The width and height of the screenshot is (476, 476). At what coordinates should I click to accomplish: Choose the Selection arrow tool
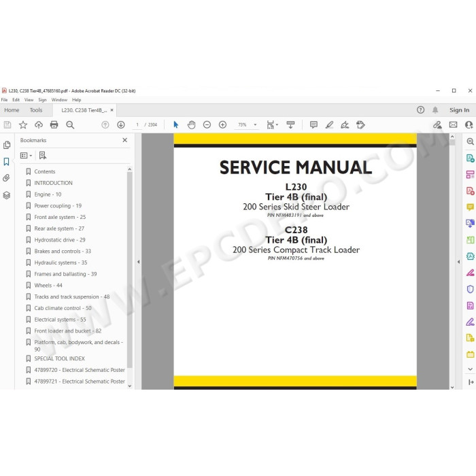point(175,124)
